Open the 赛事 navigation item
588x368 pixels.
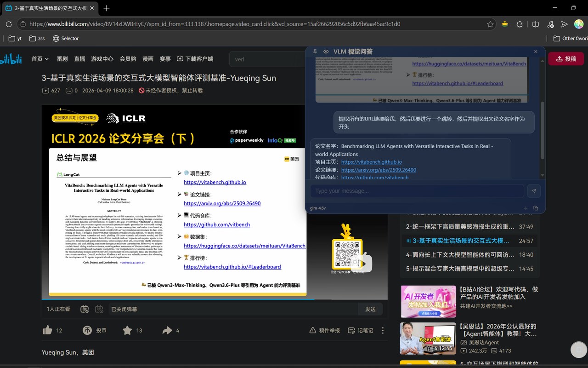click(165, 59)
